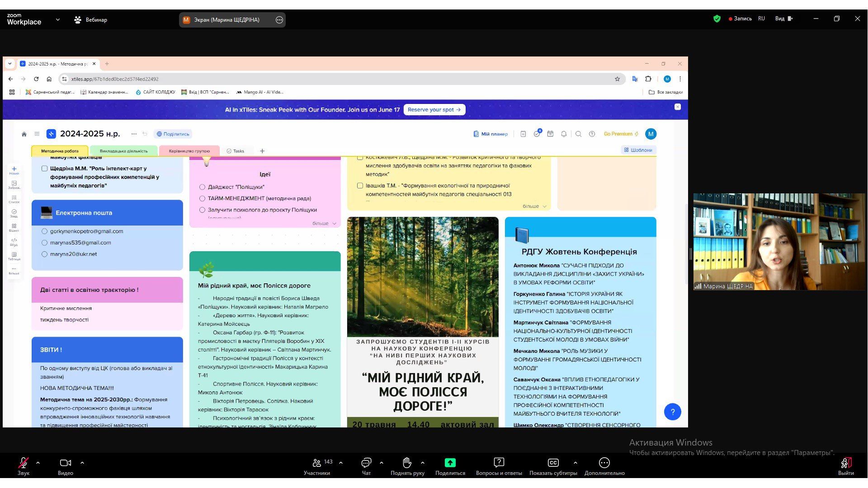Open the sidebar more tools dots
The image size is (868, 488).
[x=14, y=270]
